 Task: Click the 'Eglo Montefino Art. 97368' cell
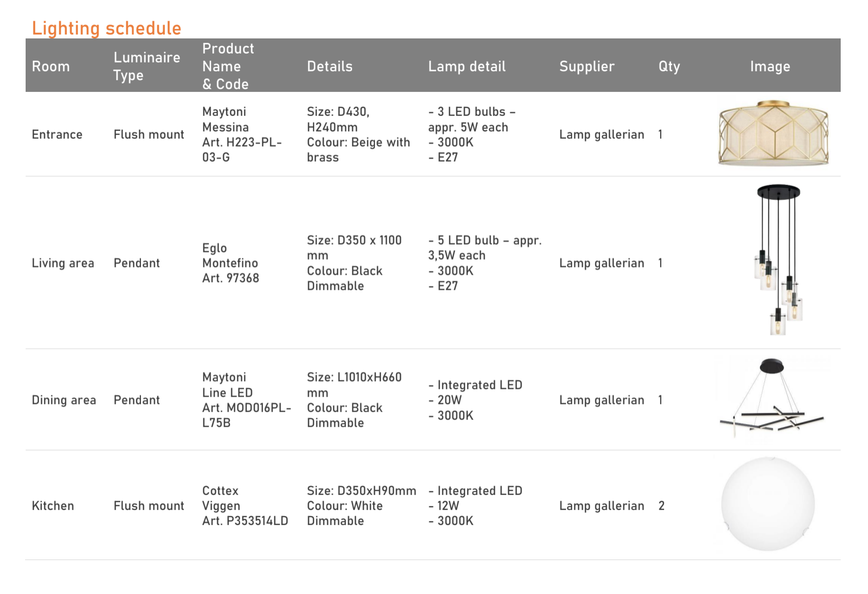click(231, 263)
